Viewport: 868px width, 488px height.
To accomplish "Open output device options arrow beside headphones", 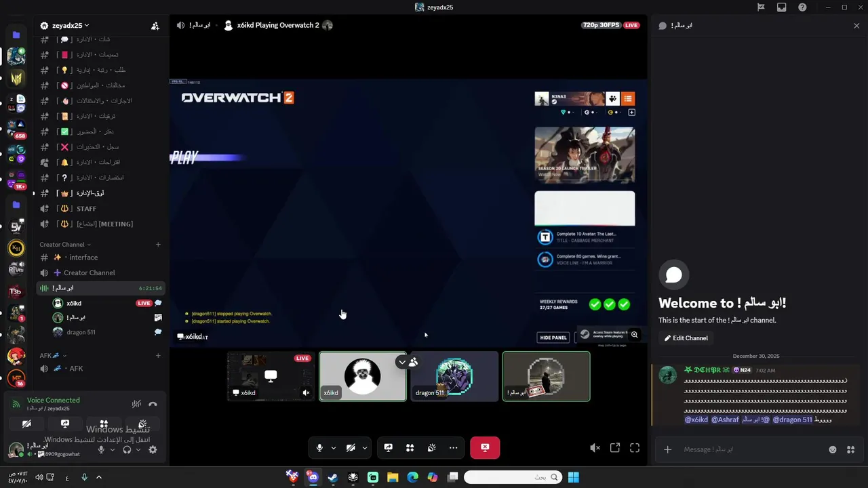I will pyautogui.click(x=138, y=449).
